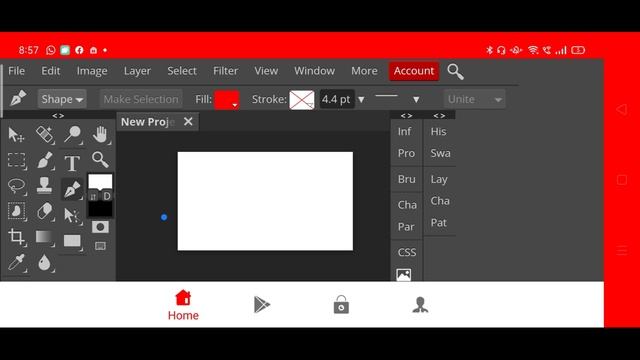Select the Move tool

16,135
